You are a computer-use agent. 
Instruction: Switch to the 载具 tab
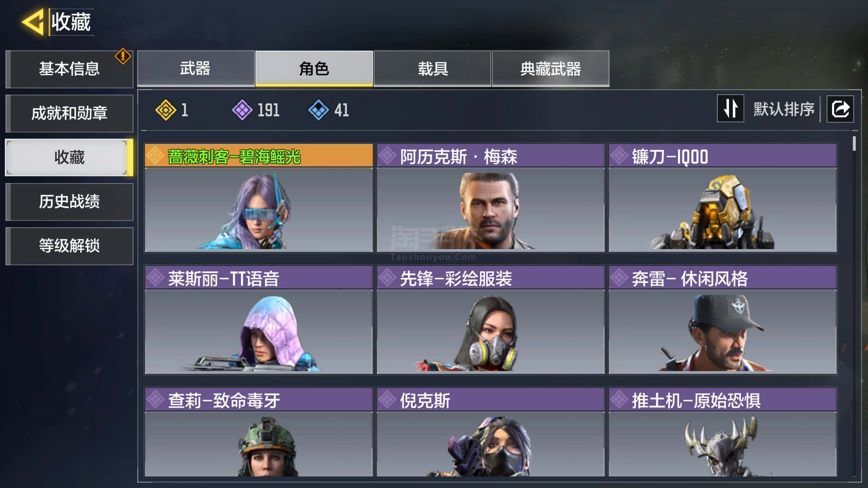point(432,69)
